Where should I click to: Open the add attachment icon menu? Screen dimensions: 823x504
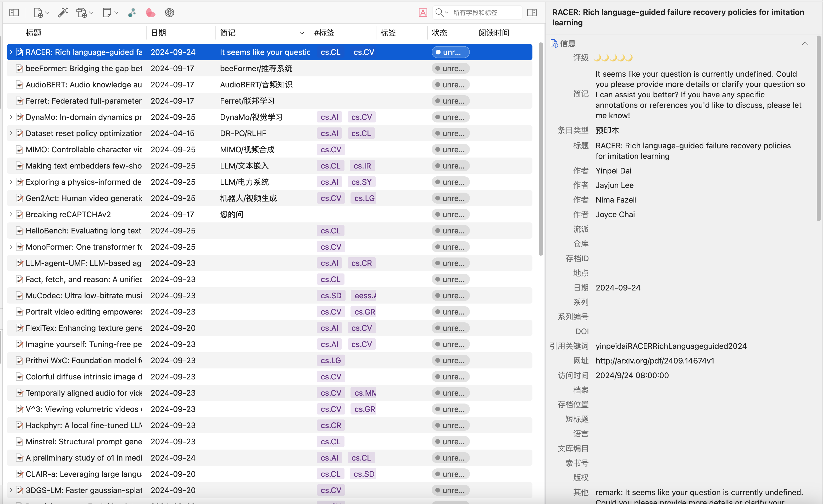(85, 13)
